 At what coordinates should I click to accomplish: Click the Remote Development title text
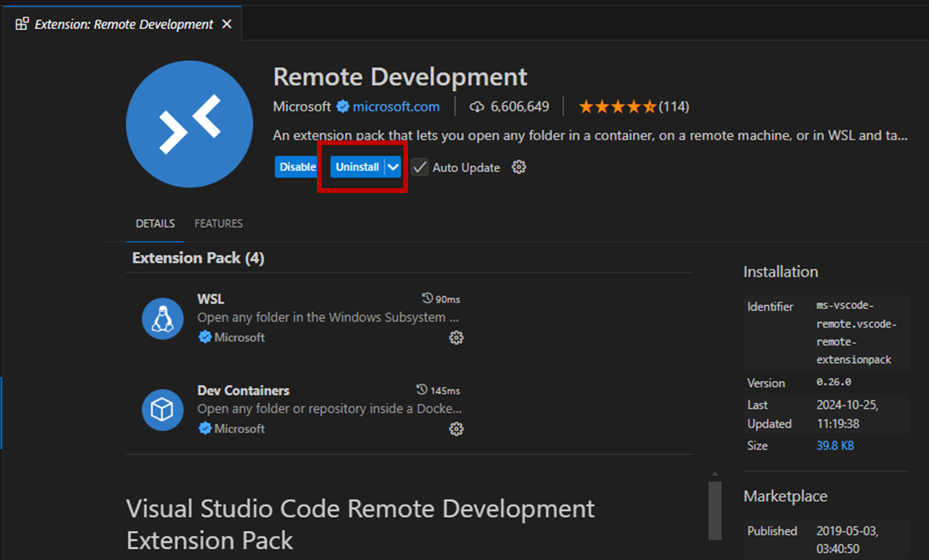pos(400,77)
